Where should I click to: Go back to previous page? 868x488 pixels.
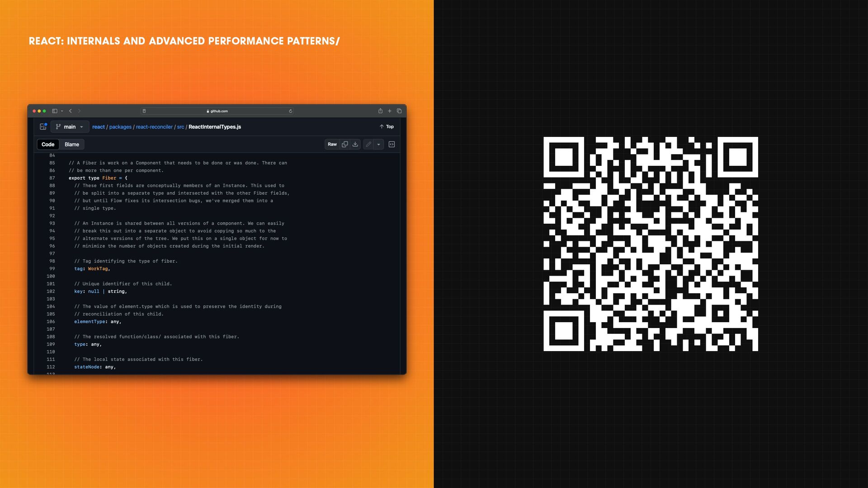coord(71,111)
